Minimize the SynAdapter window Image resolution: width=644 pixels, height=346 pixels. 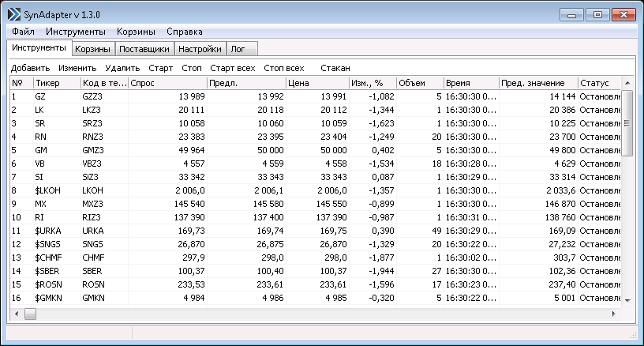[571, 15]
